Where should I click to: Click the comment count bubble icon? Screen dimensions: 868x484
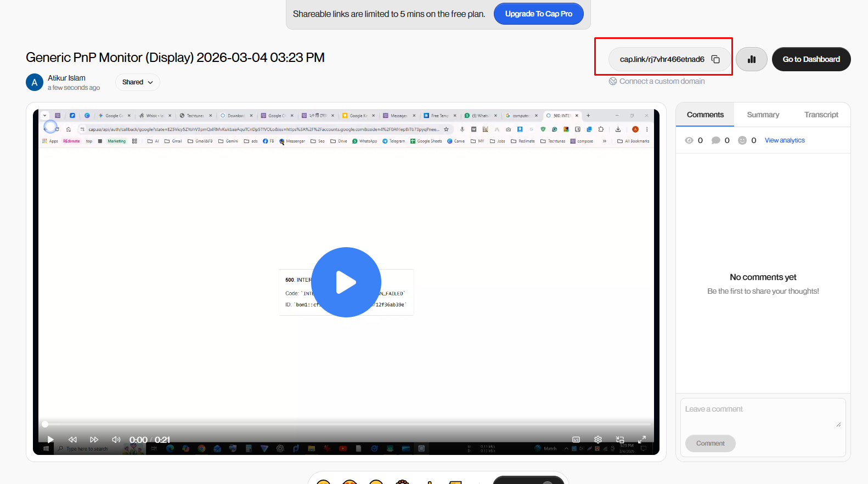(x=716, y=140)
